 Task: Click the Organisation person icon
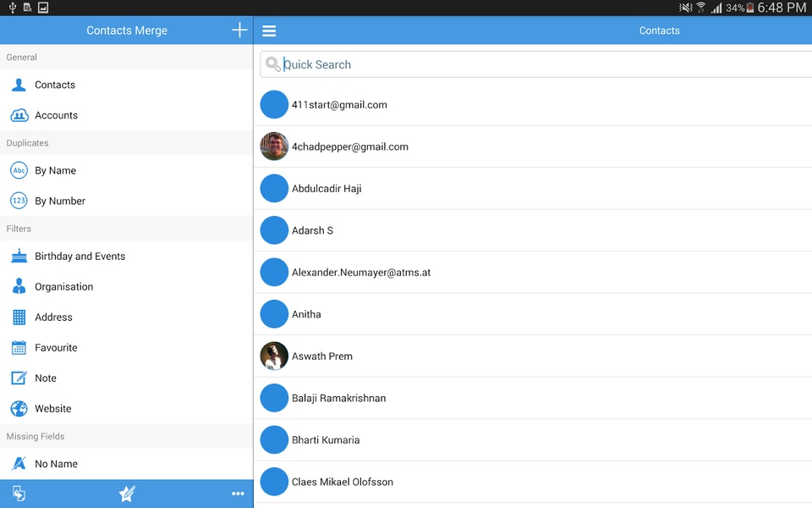(19, 286)
